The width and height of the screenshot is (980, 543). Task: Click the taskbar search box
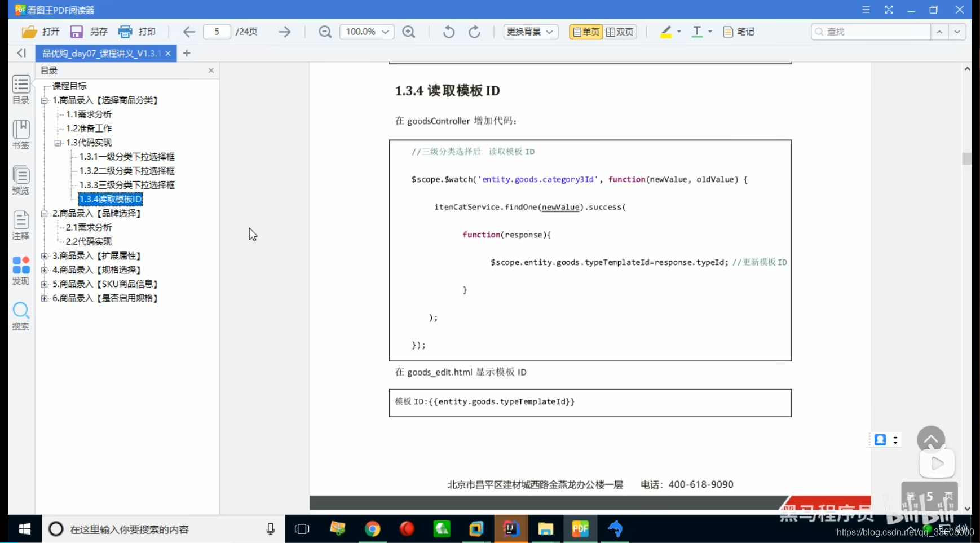(163, 529)
